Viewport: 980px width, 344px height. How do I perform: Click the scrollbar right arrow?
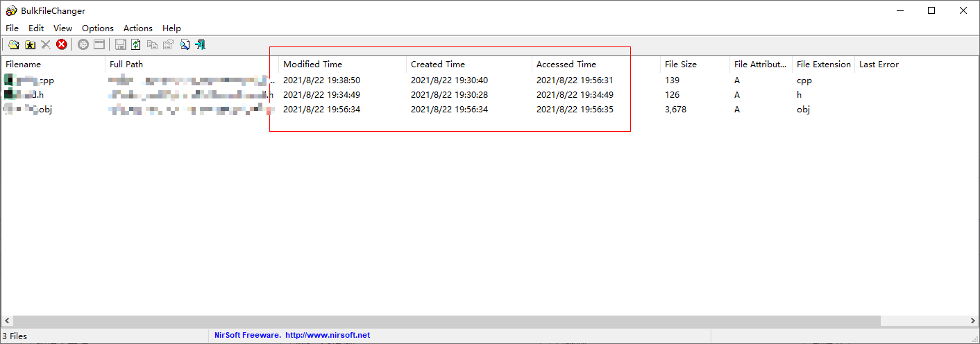[973, 321]
